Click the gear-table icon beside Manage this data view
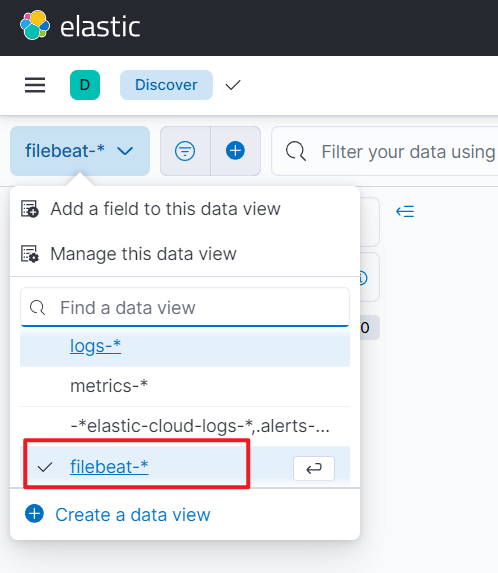 [30, 254]
